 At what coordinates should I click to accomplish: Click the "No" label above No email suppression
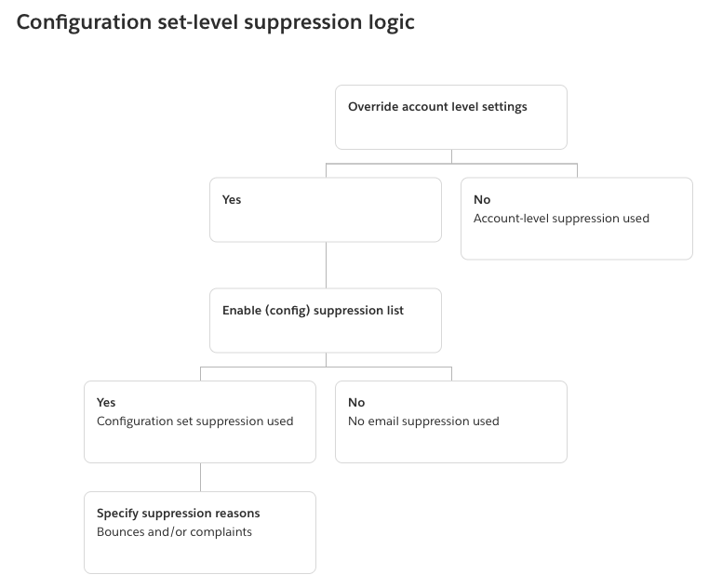click(x=356, y=403)
